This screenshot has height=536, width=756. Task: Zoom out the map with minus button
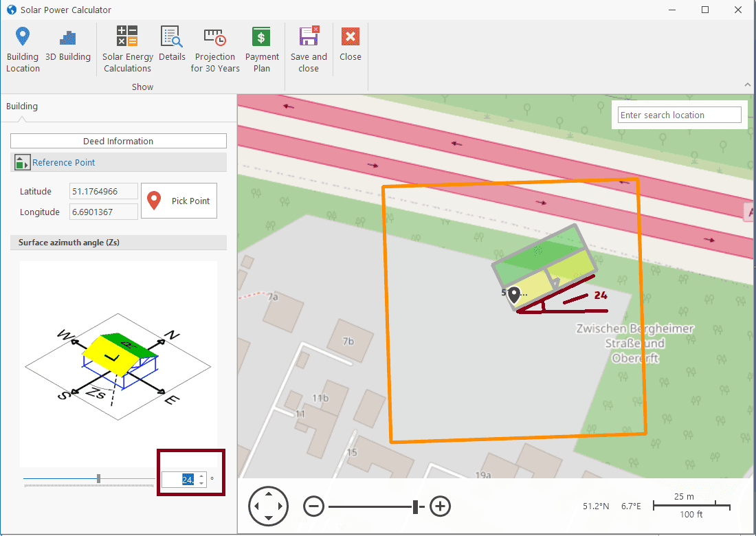tap(313, 507)
